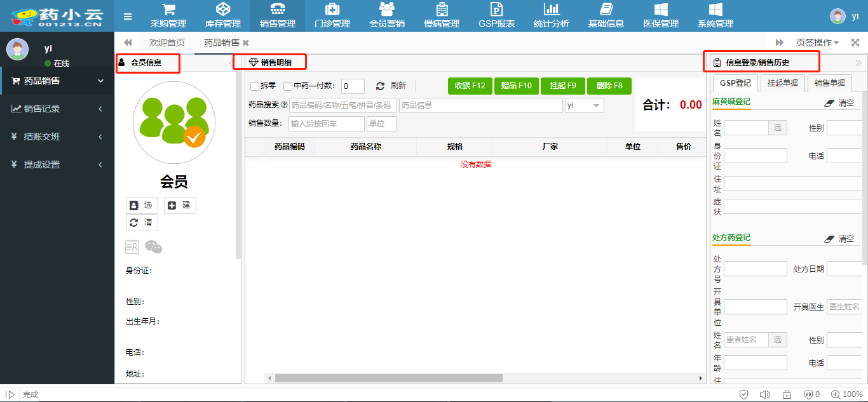Switch to 欢迎首页 tab
The width and height of the screenshot is (868, 402).
(167, 43)
